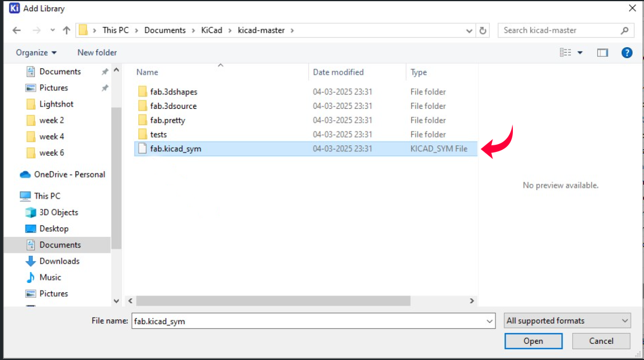The width and height of the screenshot is (644, 360).
Task: Toggle the preview pane icon
Action: [603, 53]
